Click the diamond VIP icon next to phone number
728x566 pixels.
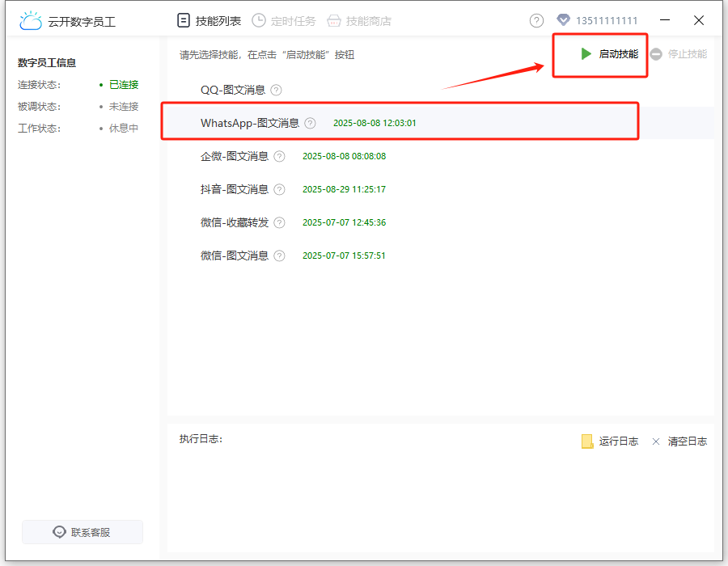click(x=563, y=20)
